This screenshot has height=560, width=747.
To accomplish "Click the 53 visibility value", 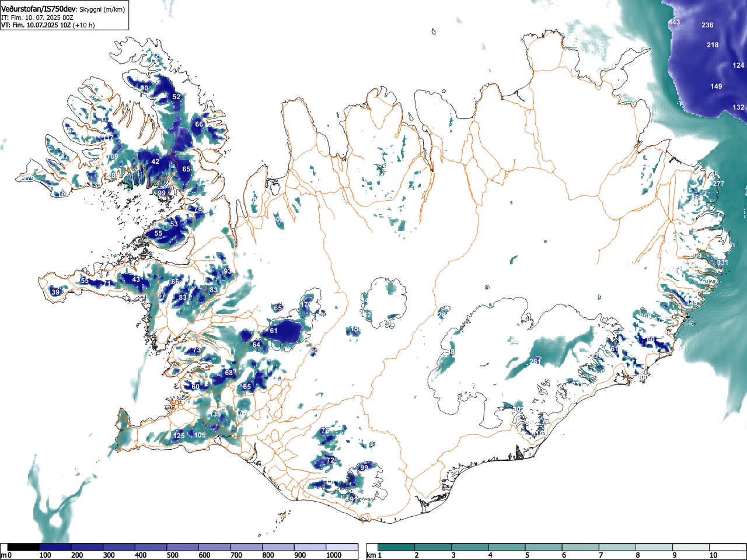I will 174,224.
